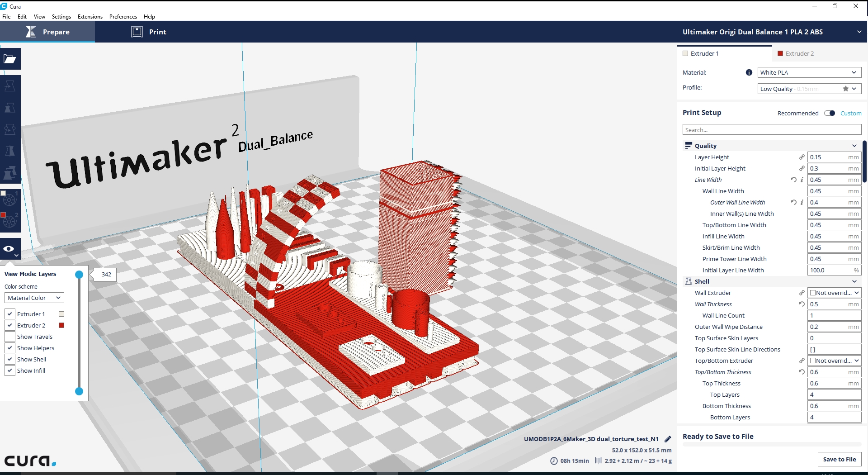
Task: Open the Settings menu
Action: [x=61, y=17]
